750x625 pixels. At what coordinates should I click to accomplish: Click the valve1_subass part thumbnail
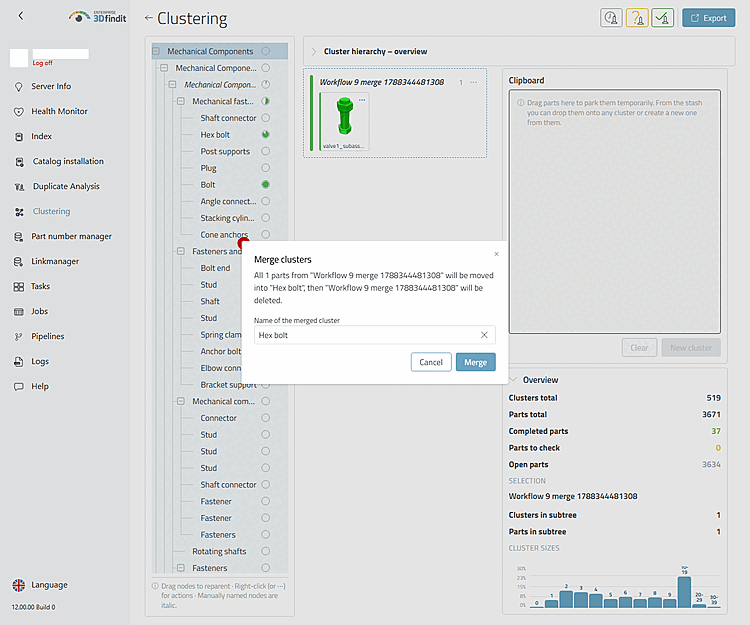(344, 121)
